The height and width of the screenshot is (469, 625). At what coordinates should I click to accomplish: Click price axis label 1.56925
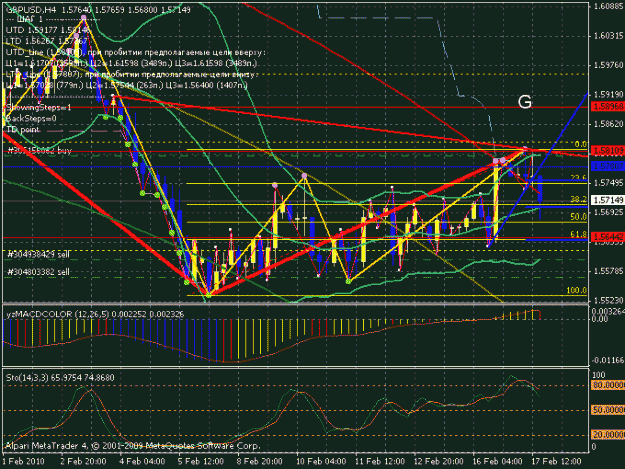[609, 212]
